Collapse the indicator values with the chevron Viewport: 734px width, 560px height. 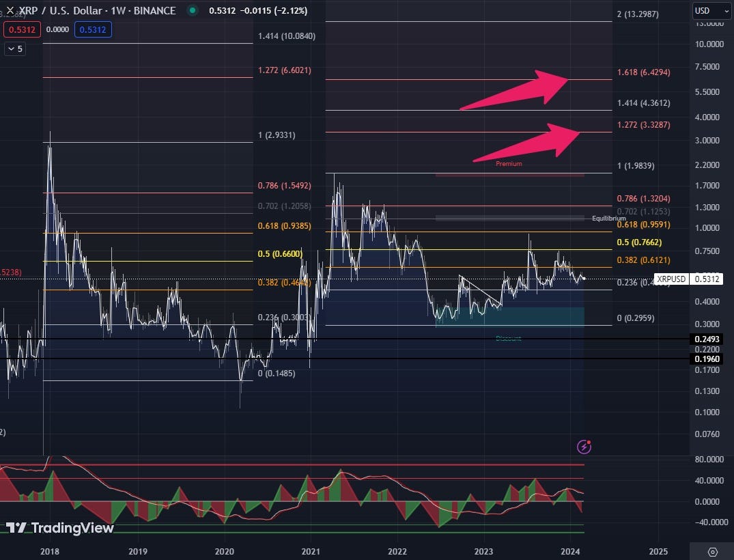coord(14,48)
